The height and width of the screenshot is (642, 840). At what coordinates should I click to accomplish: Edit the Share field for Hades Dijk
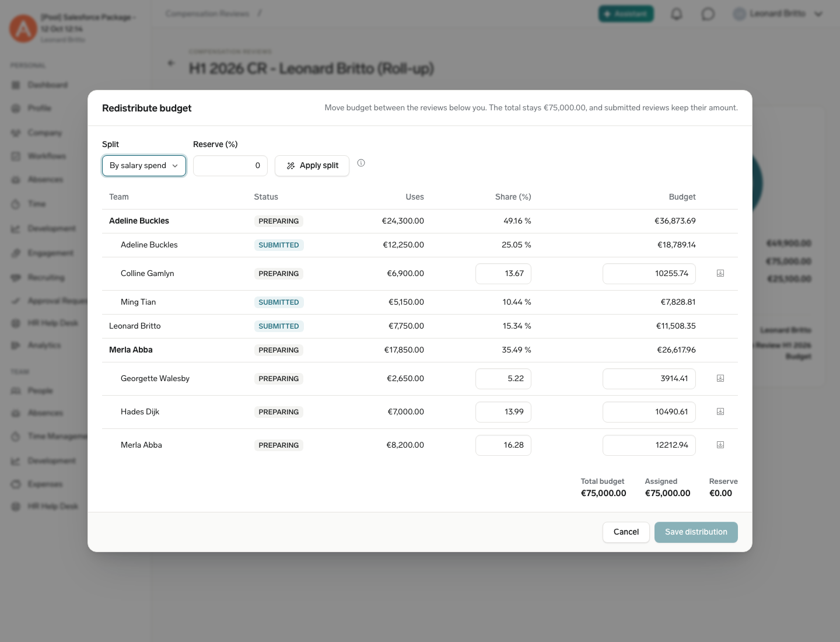coord(503,412)
